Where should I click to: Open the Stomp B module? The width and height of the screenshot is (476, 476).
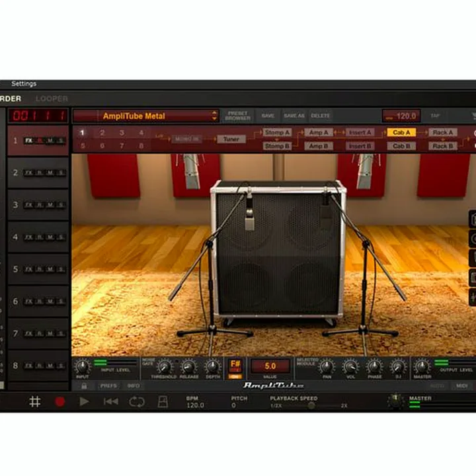point(277,146)
